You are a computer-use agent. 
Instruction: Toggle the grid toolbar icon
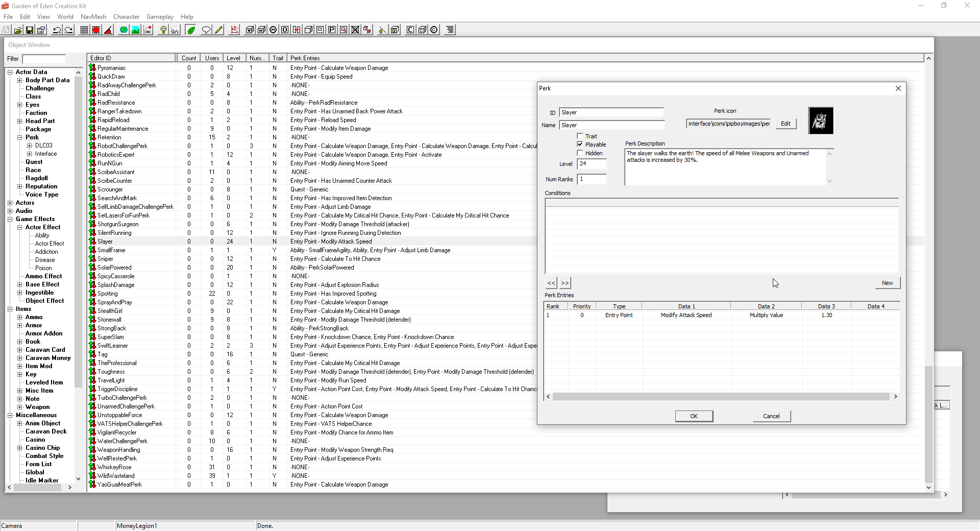(x=85, y=30)
